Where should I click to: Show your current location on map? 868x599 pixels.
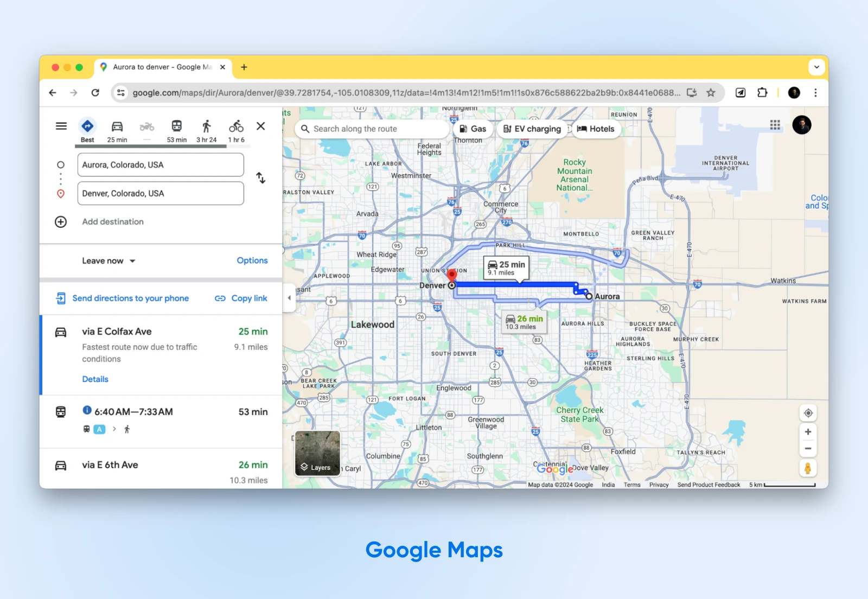point(808,413)
